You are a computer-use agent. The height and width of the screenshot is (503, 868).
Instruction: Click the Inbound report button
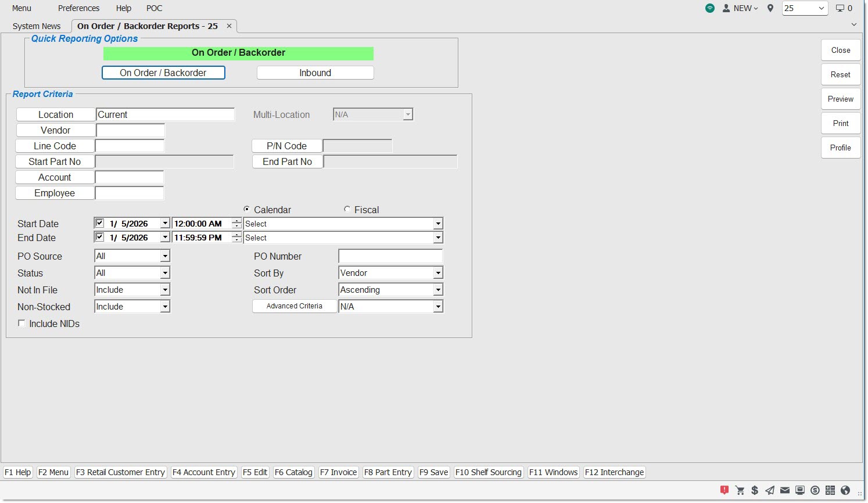click(x=315, y=73)
